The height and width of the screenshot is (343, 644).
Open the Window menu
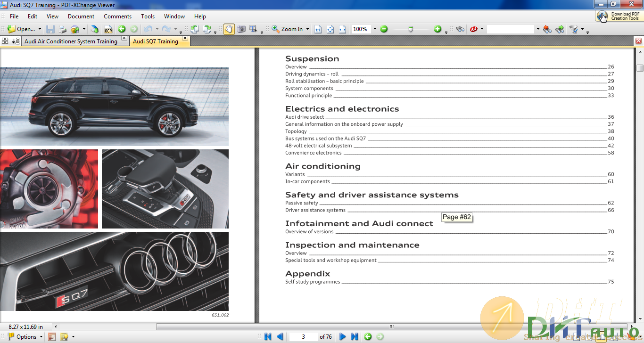click(x=174, y=16)
